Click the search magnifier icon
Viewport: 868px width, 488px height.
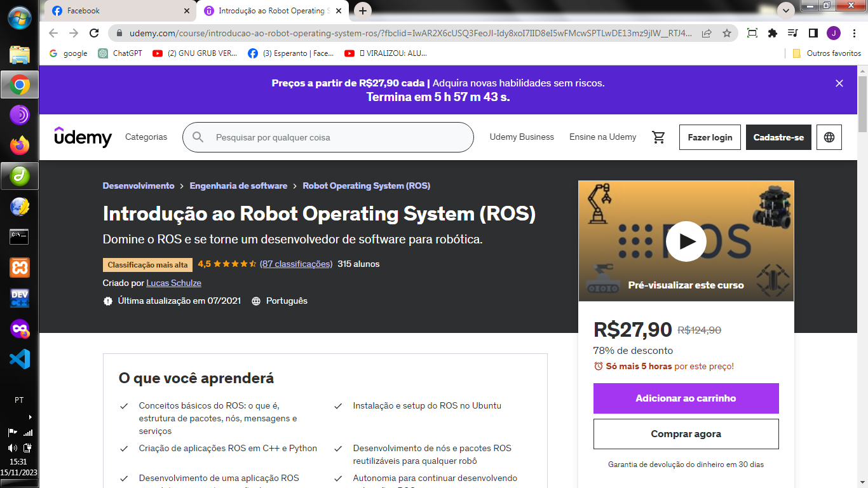click(x=198, y=137)
